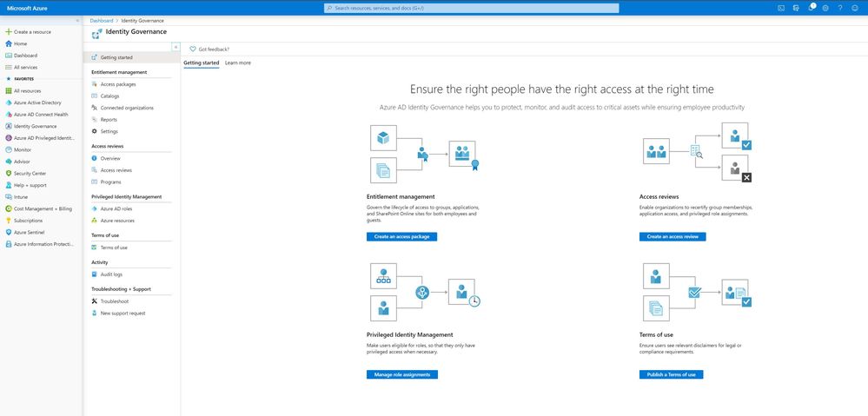Screen dimensions: 868x416
Task: Collapse the Identity Governance blade menu
Action: [176, 47]
